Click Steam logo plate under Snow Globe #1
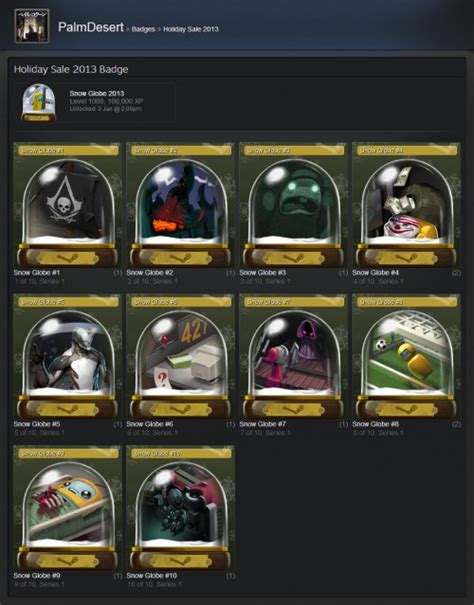The height and width of the screenshot is (605, 474). point(68,258)
